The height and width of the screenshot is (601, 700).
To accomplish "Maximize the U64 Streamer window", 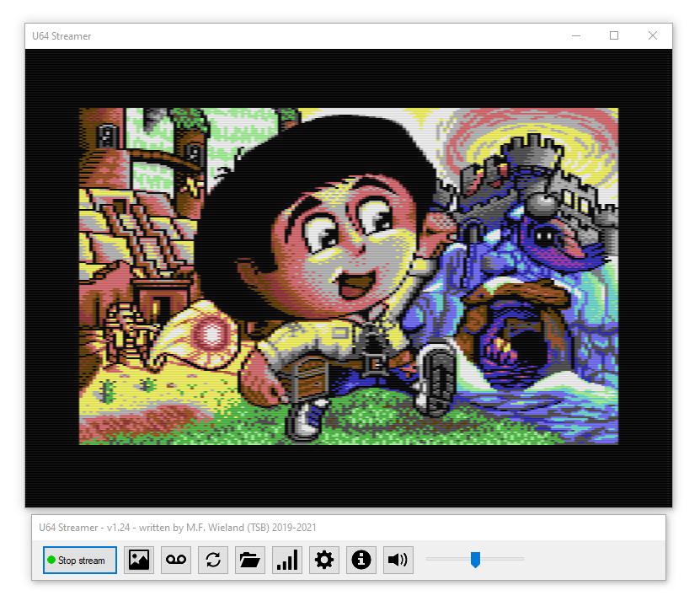I will click(x=614, y=35).
